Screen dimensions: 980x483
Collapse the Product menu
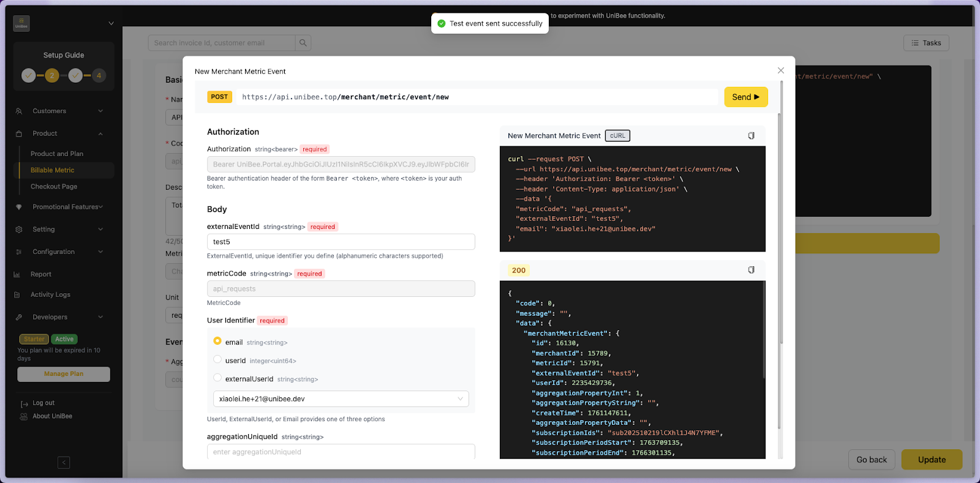pyautogui.click(x=100, y=133)
